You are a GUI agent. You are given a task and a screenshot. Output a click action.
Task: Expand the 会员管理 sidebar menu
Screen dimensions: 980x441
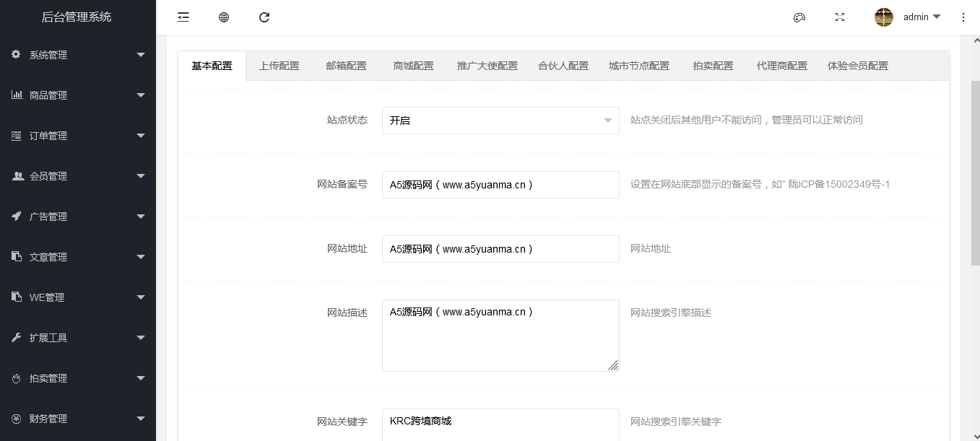tap(78, 176)
